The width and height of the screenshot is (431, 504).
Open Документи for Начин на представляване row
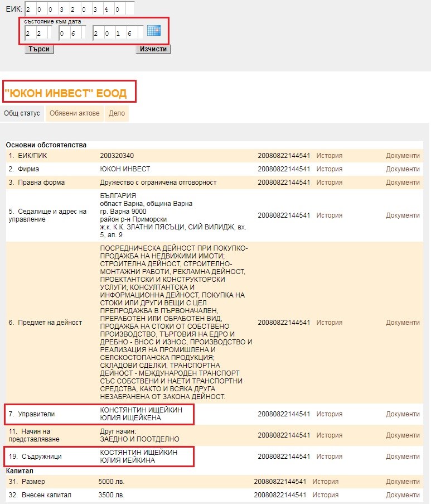click(403, 435)
